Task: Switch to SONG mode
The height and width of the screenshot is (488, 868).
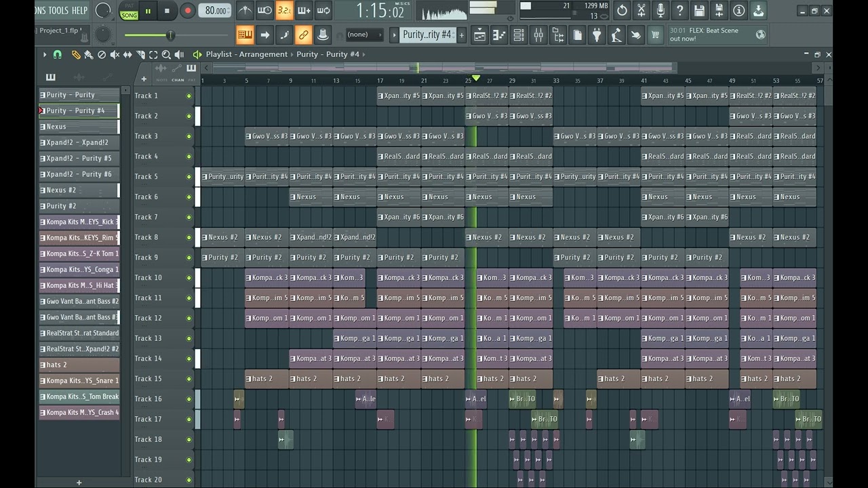Action: tap(129, 15)
